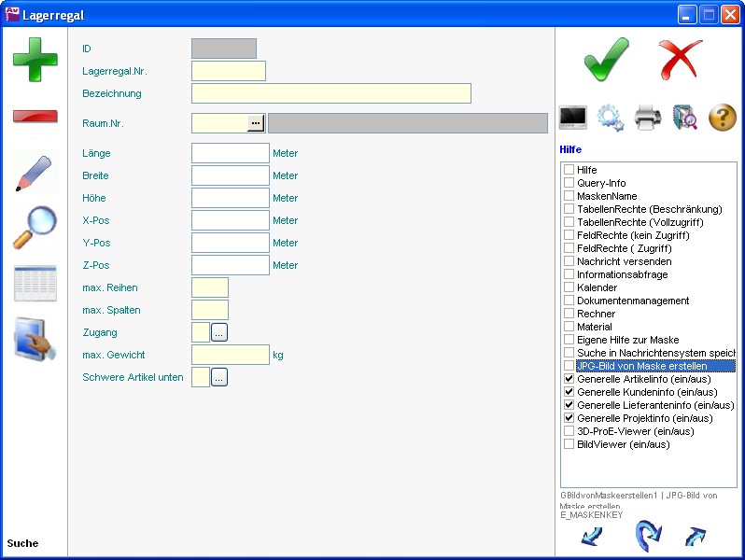Image resolution: width=745 pixels, height=560 pixels.
Task: Click the green plus add record icon
Action: (x=35, y=59)
